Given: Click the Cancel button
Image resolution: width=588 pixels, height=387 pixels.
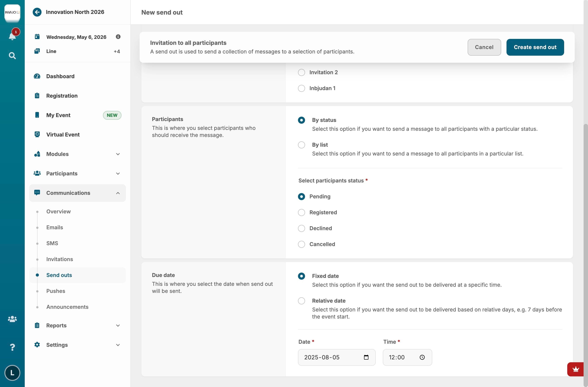Looking at the screenshot, I should [x=484, y=47].
